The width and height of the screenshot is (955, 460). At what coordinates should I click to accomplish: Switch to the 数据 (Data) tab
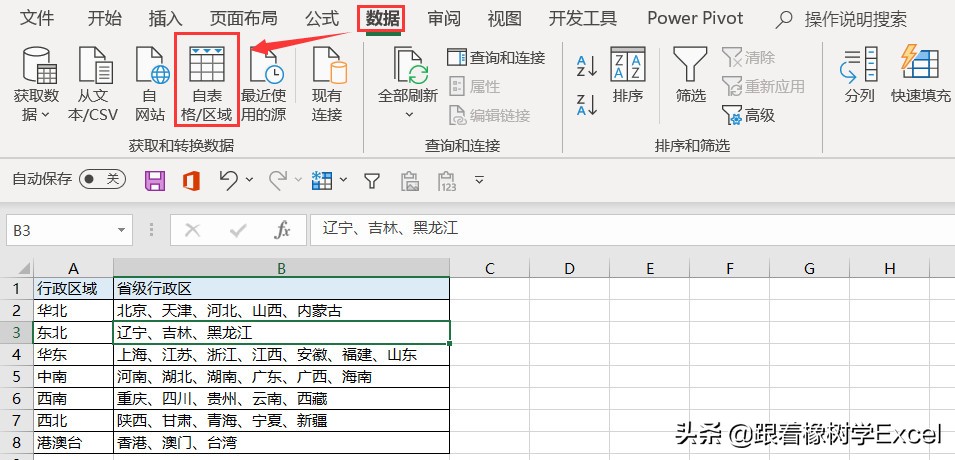click(382, 18)
